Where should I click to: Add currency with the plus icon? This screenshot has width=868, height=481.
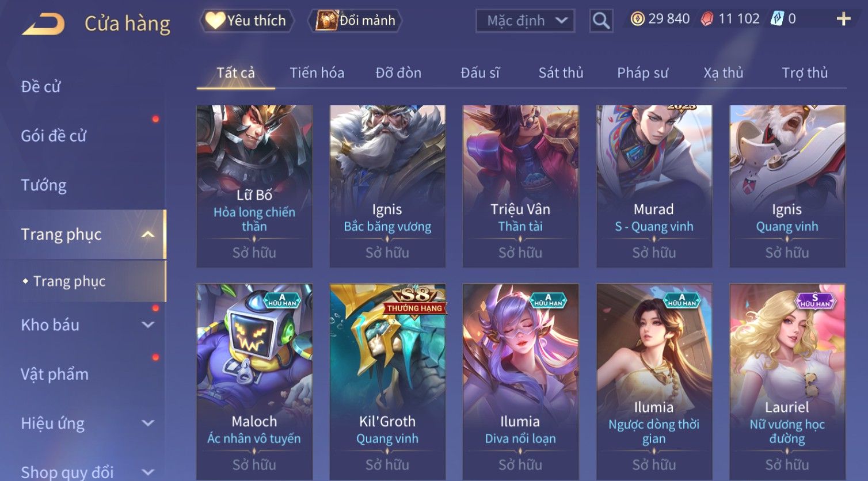[x=843, y=19]
